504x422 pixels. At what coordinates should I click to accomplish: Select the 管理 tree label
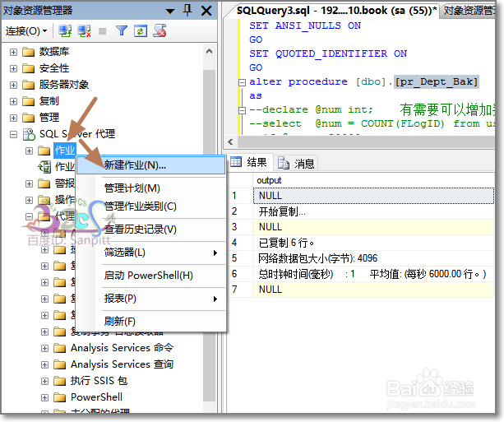tap(49, 118)
